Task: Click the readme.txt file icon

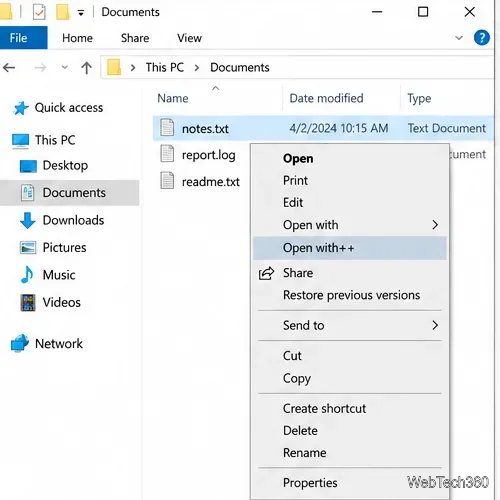Action: tap(167, 181)
